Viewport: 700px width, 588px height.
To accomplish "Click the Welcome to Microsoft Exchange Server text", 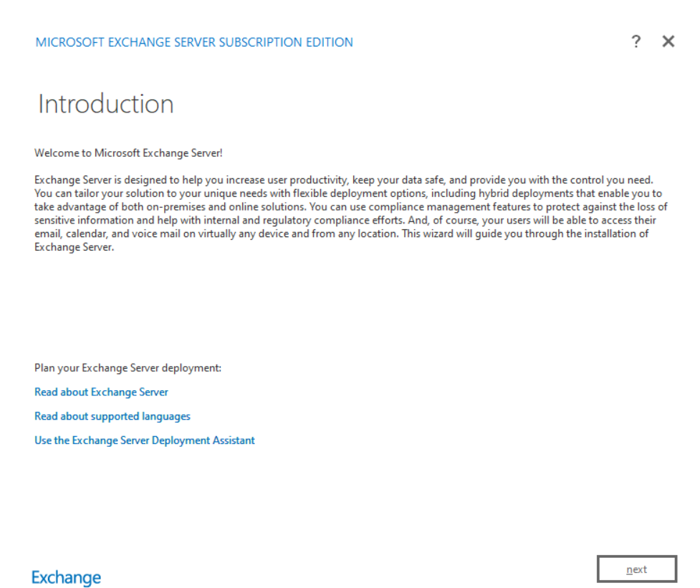I will pos(129,153).
